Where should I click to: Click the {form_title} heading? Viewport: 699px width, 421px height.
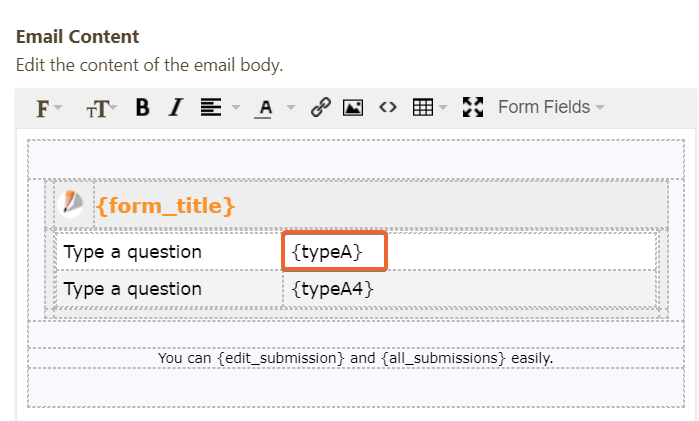[166, 206]
